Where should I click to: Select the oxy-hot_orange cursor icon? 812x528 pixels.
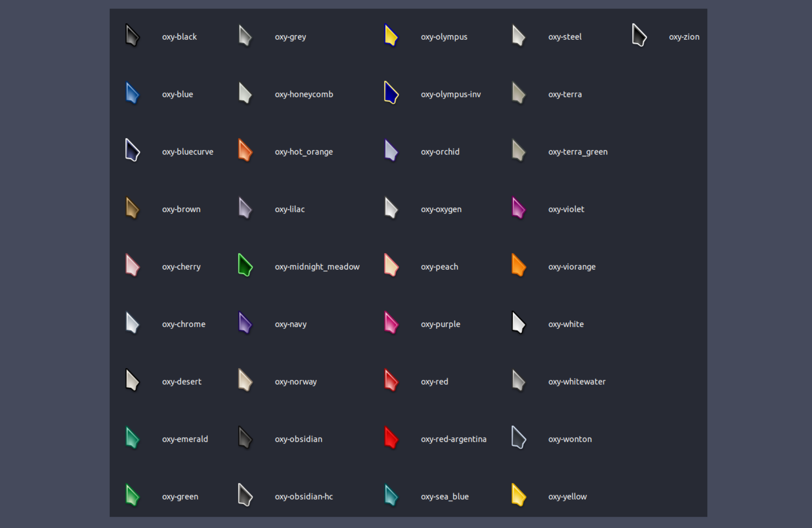(x=245, y=150)
